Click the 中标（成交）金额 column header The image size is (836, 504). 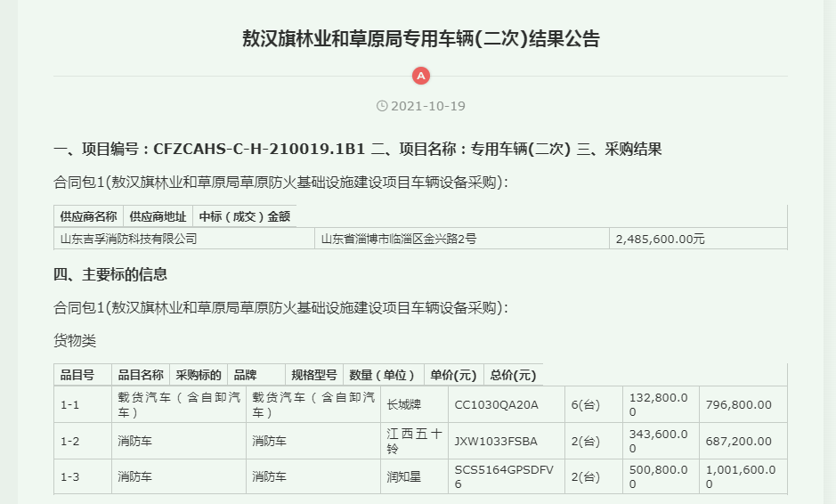[243, 215]
